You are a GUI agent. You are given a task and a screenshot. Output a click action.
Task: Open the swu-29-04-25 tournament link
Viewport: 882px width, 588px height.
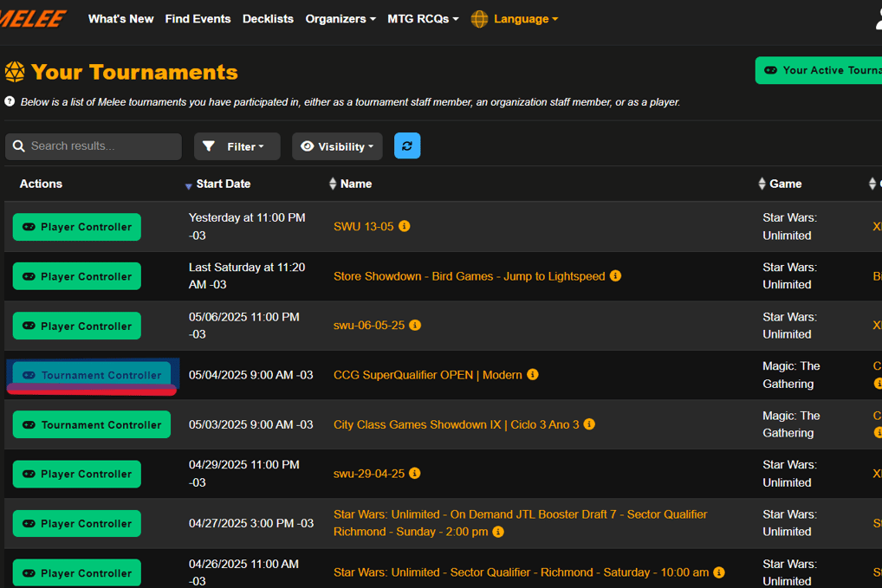(x=369, y=474)
